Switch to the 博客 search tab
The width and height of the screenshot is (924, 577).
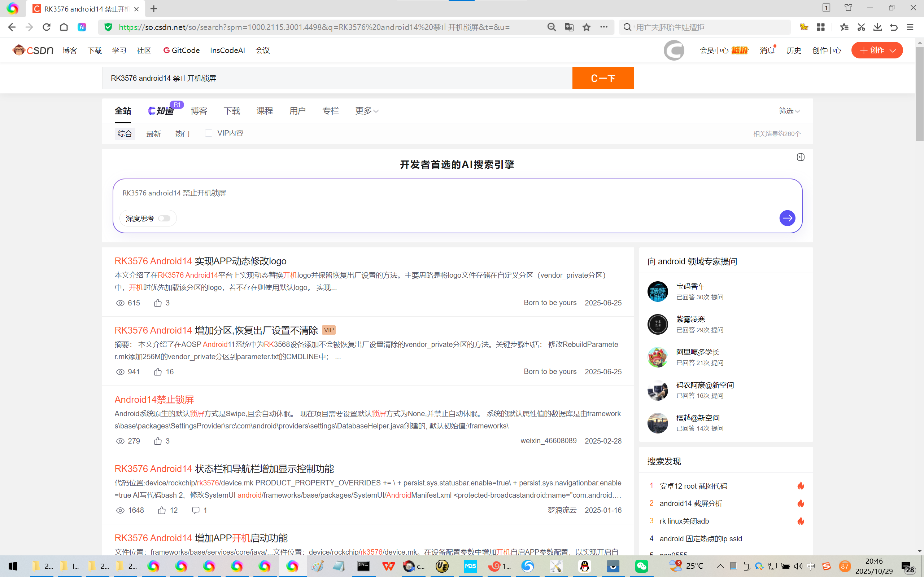point(199,111)
